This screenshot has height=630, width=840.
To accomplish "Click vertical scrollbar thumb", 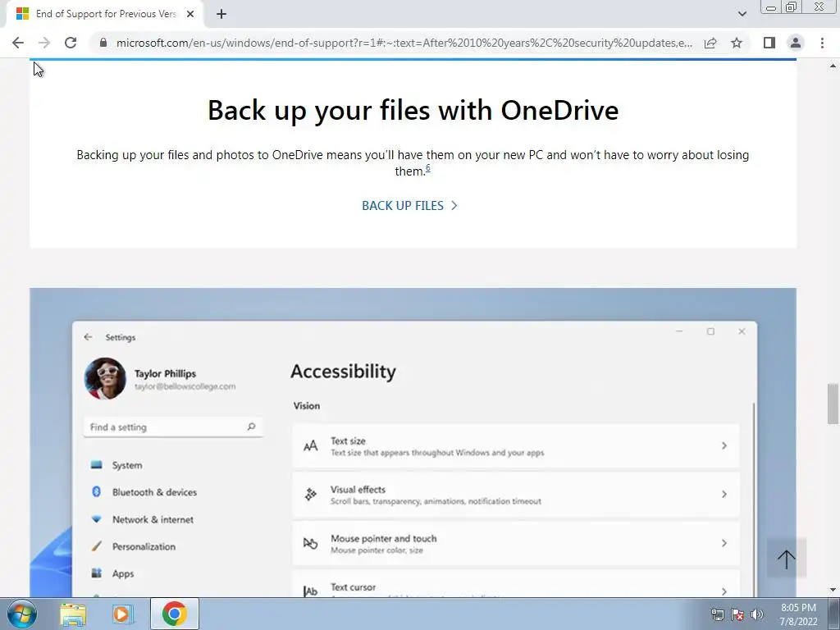I will pyautogui.click(x=833, y=404).
